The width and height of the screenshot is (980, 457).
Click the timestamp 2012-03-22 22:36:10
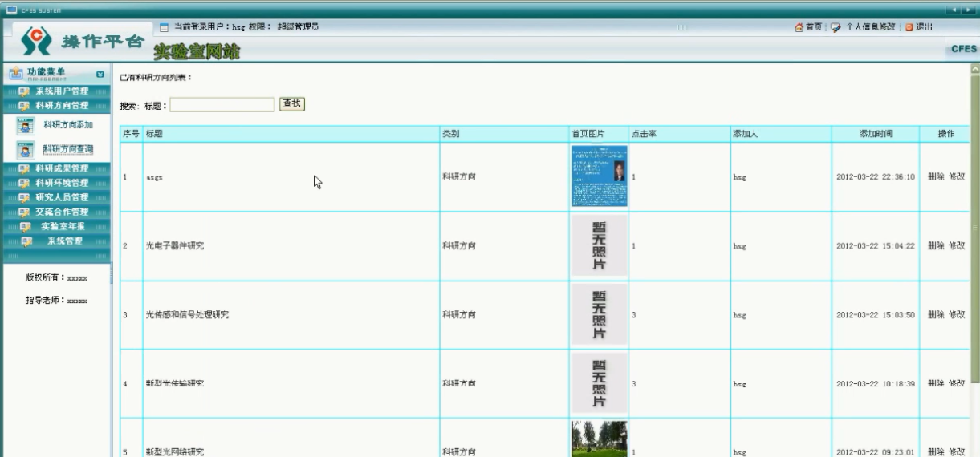(x=876, y=177)
